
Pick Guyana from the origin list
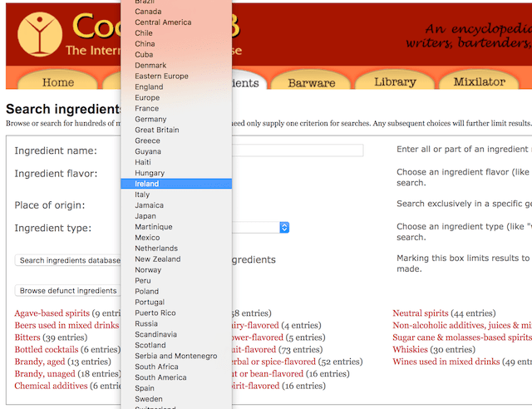coord(176,151)
